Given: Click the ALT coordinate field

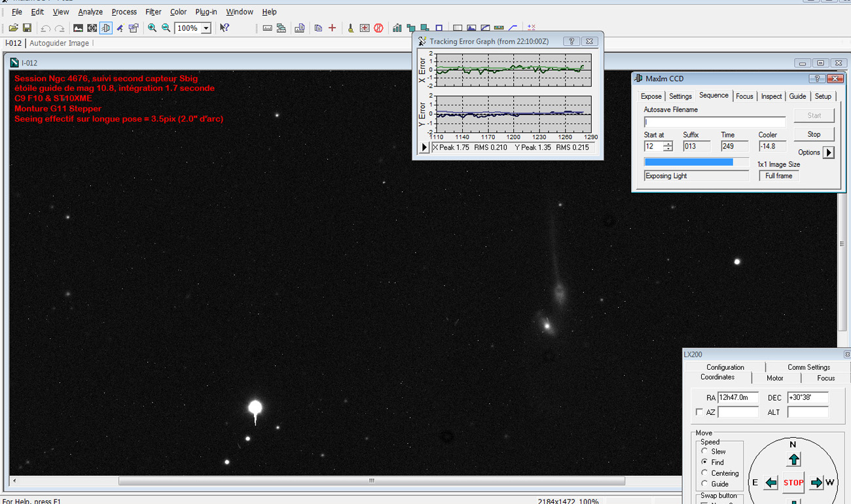Looking at the screenshot, I should point(808,412).
